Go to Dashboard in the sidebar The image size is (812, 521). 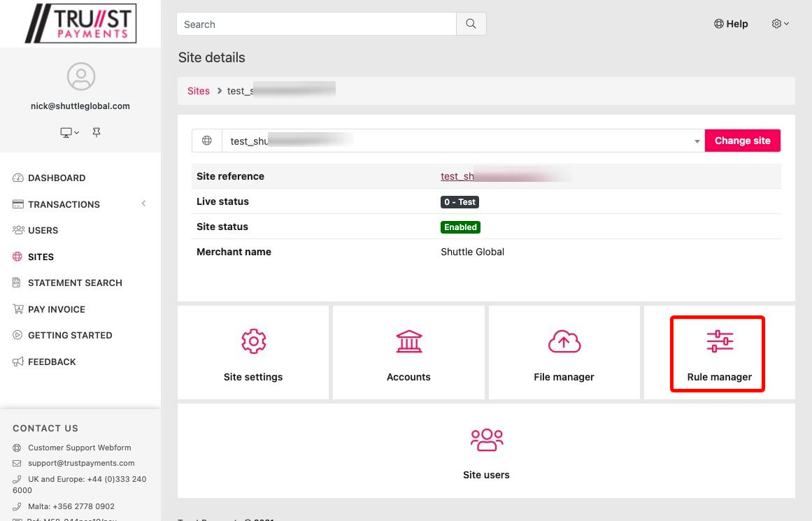point(57,178)
